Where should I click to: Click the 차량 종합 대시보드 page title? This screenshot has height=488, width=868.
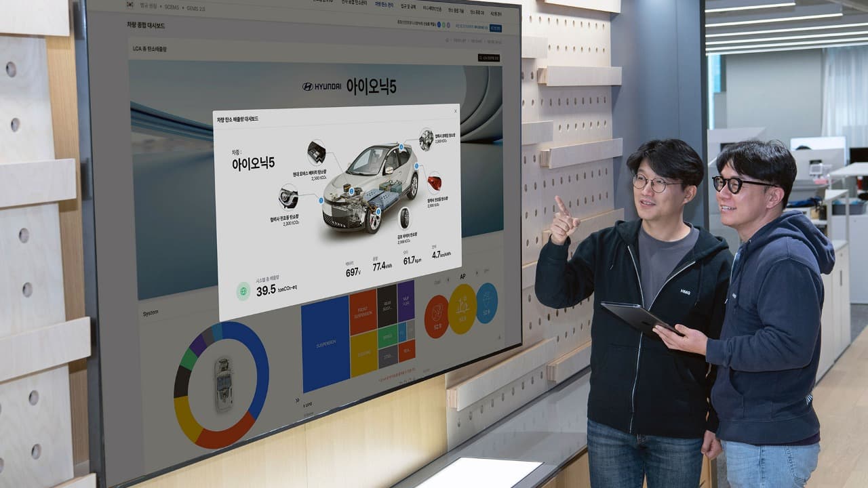[146, 24]
